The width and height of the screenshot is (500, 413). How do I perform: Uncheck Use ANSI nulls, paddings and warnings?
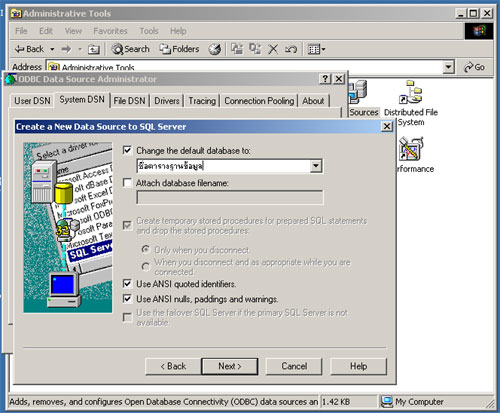tap(127, 299)
